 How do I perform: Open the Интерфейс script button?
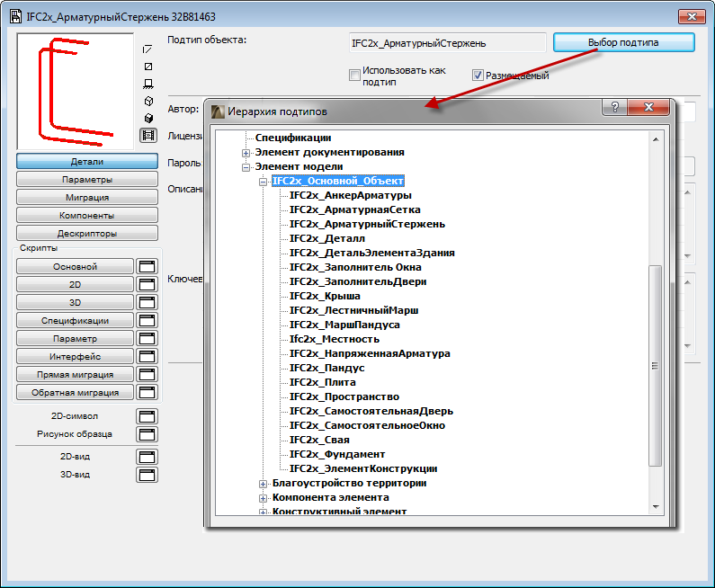tap(76, 356)
